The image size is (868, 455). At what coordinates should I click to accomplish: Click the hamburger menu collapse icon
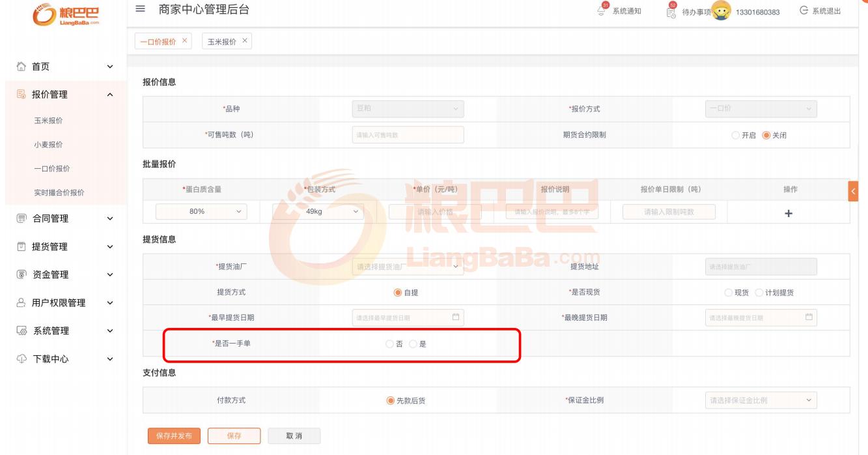[x=139, y=10]
